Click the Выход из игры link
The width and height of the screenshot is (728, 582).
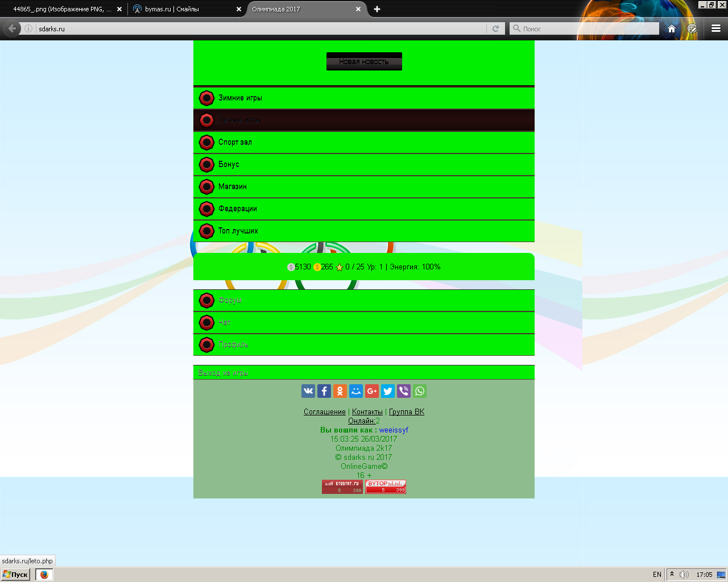pos(223,373)
